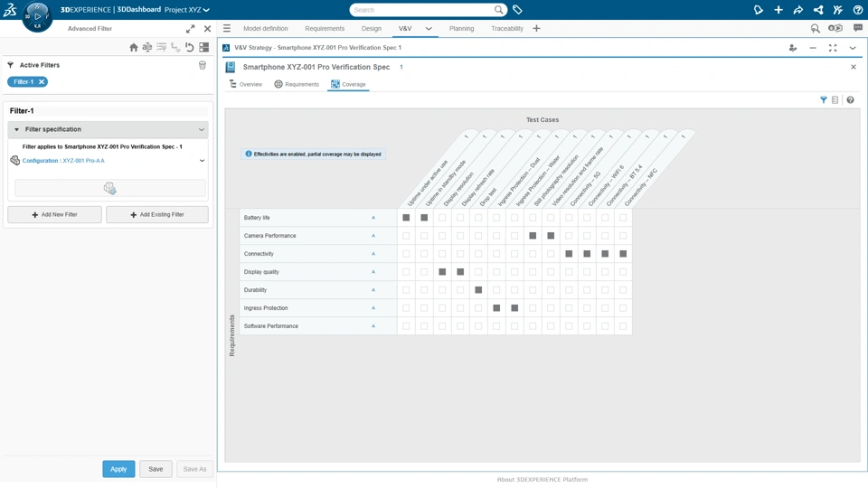The image size is (868, 488).
Task: Toggle Battery life vs Uptime in standby mode
Action: pos(425,218)
